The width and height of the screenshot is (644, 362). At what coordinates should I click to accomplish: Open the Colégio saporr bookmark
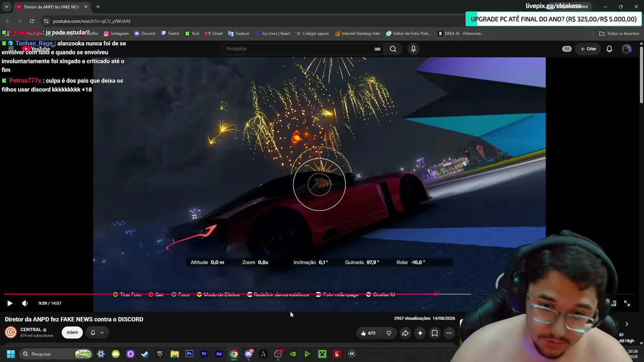pos(312,34)
